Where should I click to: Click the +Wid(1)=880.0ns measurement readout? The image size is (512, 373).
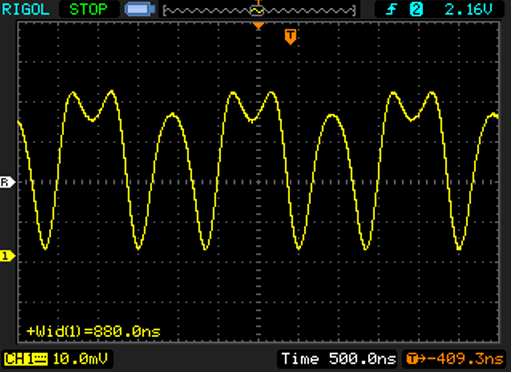coord(94,331)
